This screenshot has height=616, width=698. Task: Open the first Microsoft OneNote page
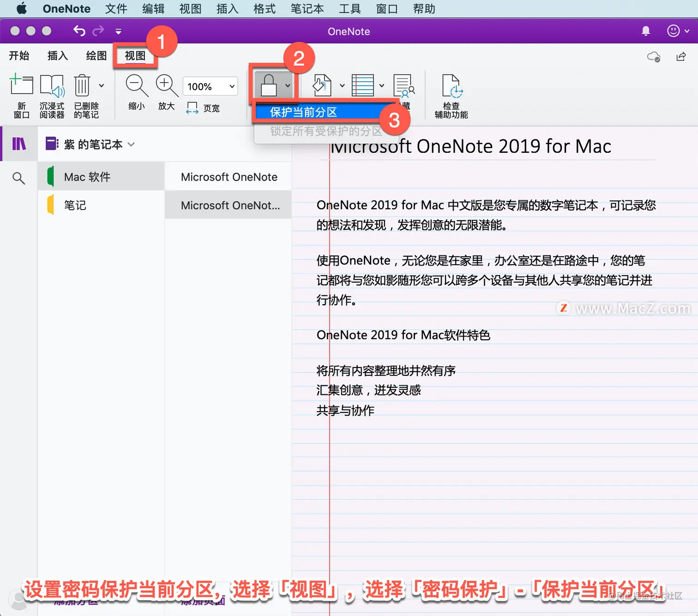pyautogui.click(x=228, y=176)
